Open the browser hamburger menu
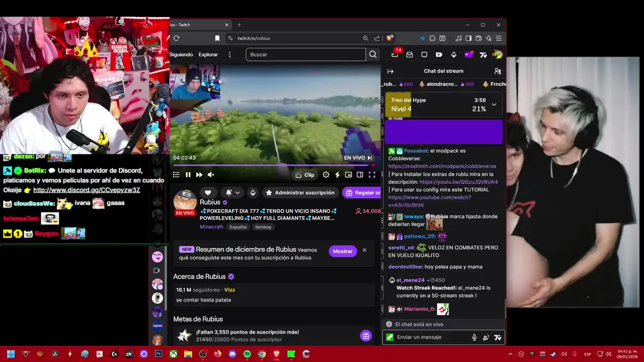The width and height of the screenshot is (644, 362). point(499,38)
